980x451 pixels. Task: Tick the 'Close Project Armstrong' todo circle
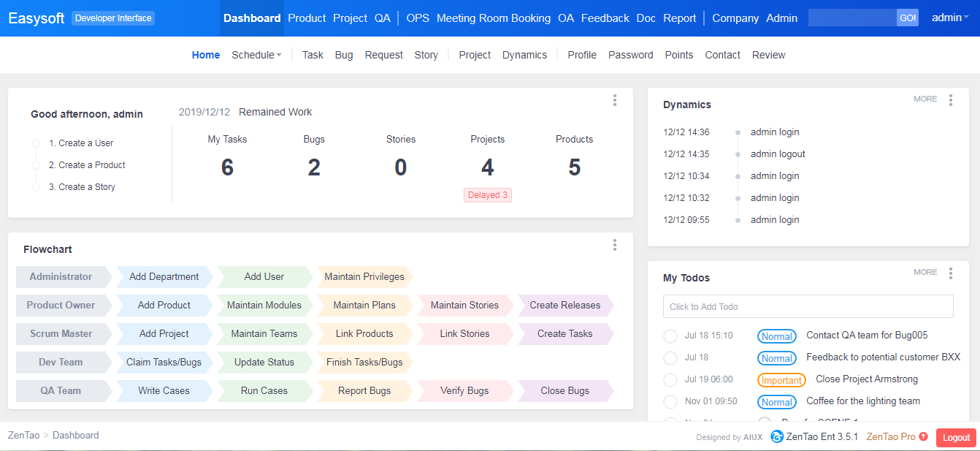[670, 380]
